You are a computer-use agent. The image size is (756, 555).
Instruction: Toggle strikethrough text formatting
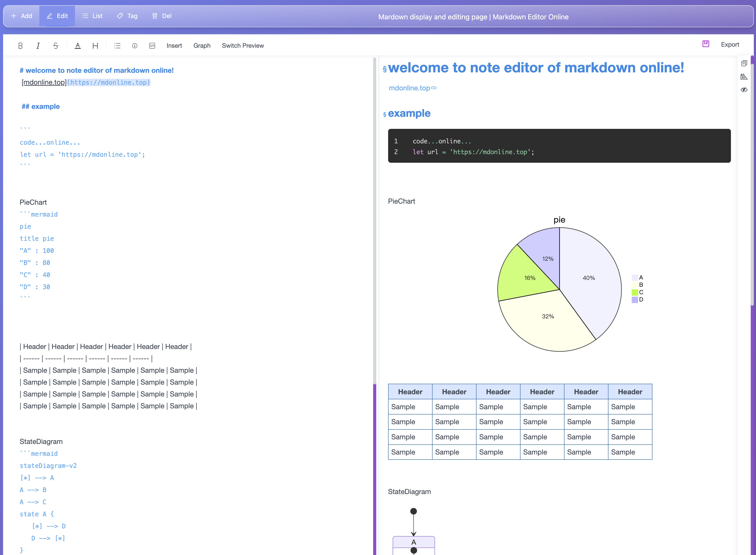click(x=56, y=46)
